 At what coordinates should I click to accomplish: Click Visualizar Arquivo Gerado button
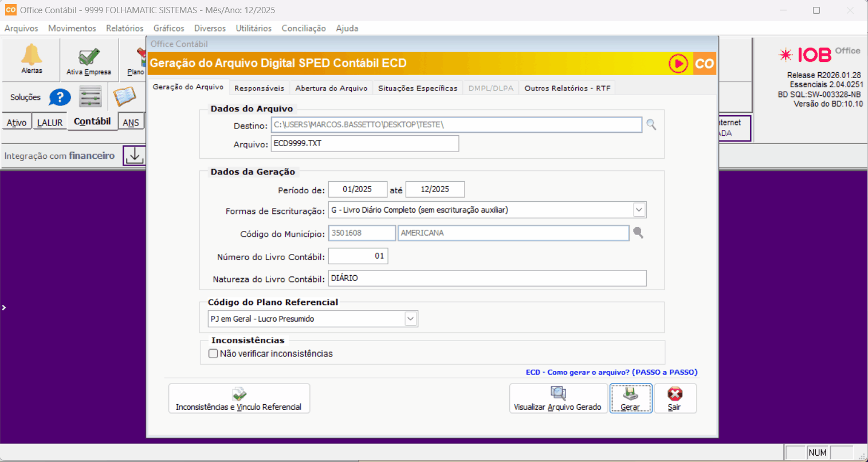pyautogui.click(x=557, y=398)
